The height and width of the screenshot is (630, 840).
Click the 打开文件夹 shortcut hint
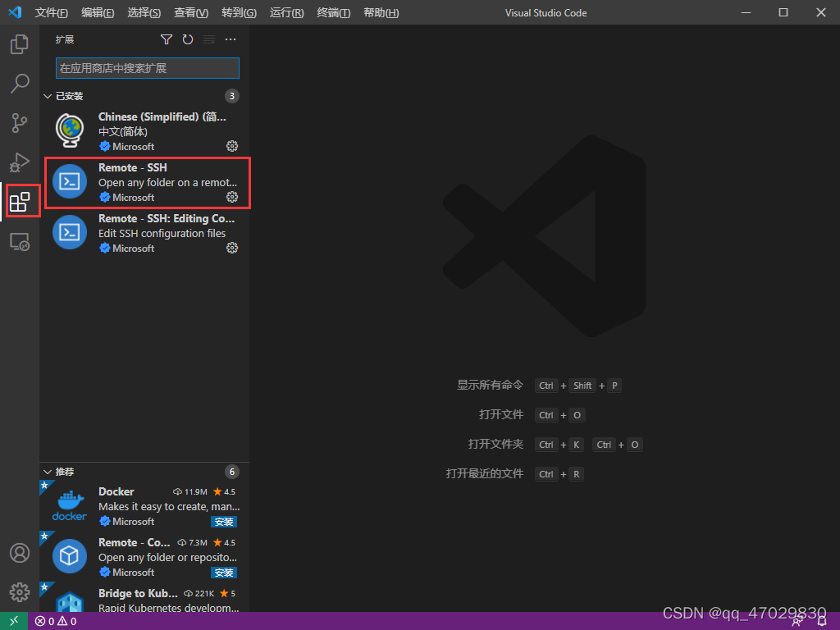click(x=495, y=444)
